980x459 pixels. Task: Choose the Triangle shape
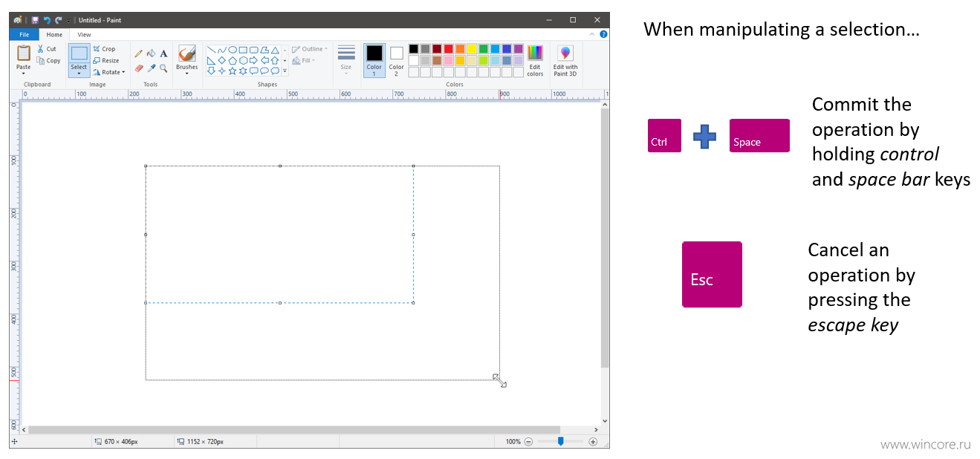275,50
